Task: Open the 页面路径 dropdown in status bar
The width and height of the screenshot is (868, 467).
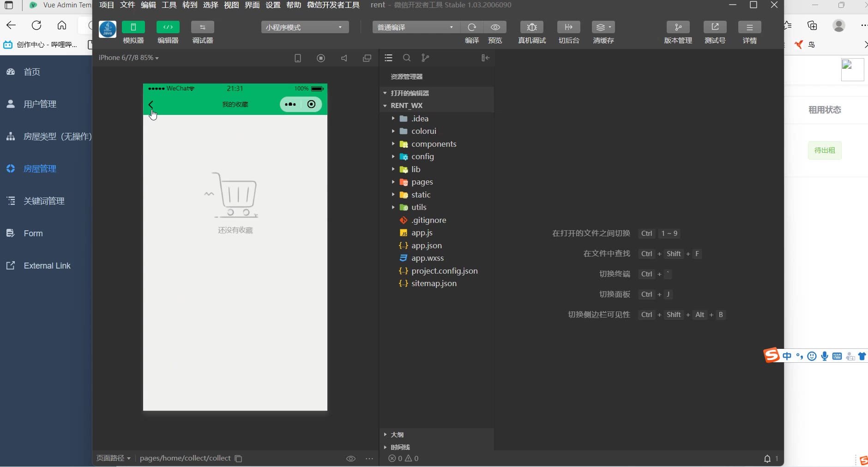Action: coord(114,458)
